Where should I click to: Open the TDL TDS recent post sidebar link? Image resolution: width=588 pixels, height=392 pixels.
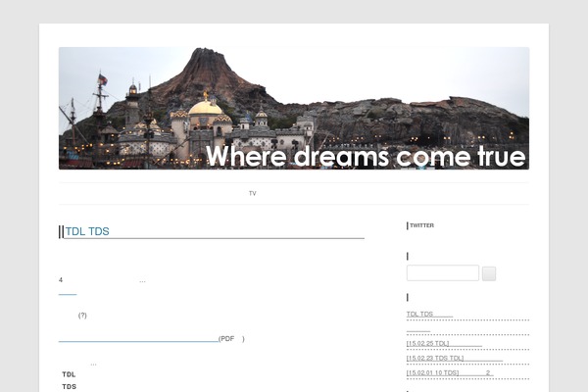tap(429, 314)
